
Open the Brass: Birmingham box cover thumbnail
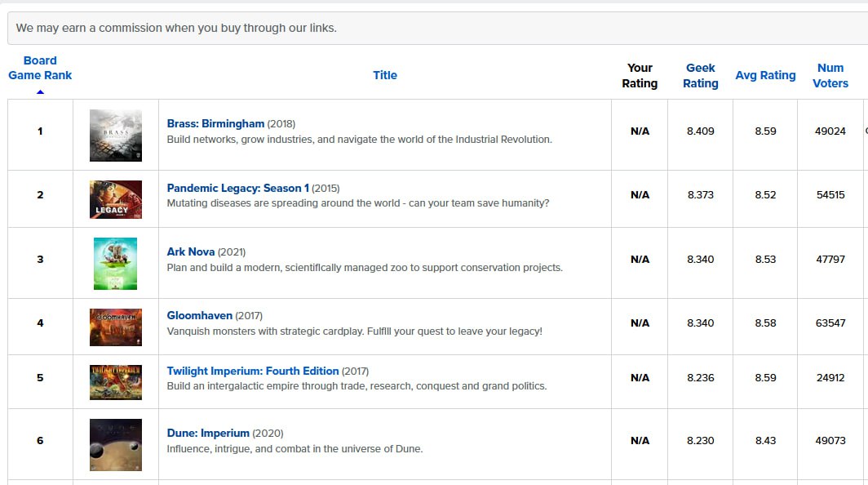116,135
